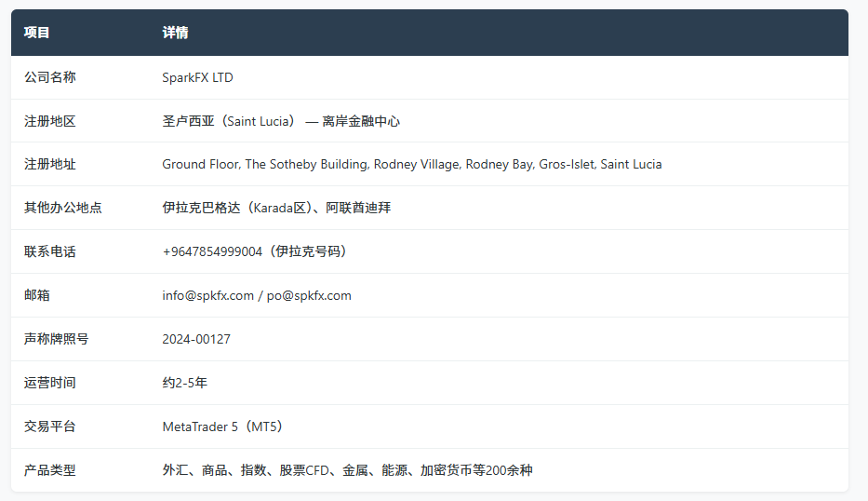Select the 产品类型 row label
This screenshot has width=868, height=501.
(x=50, y=470)
